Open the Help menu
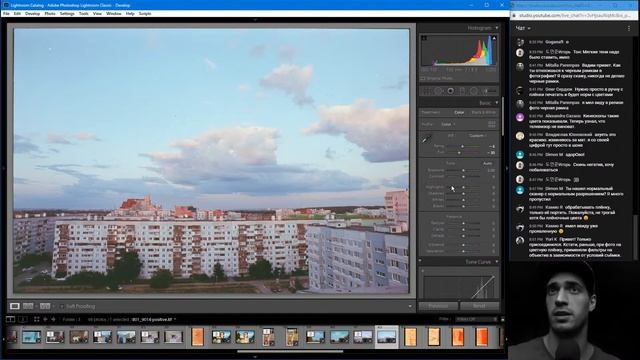Image resolution: width=640 pixels, height=360 pixels. (130, 13)
